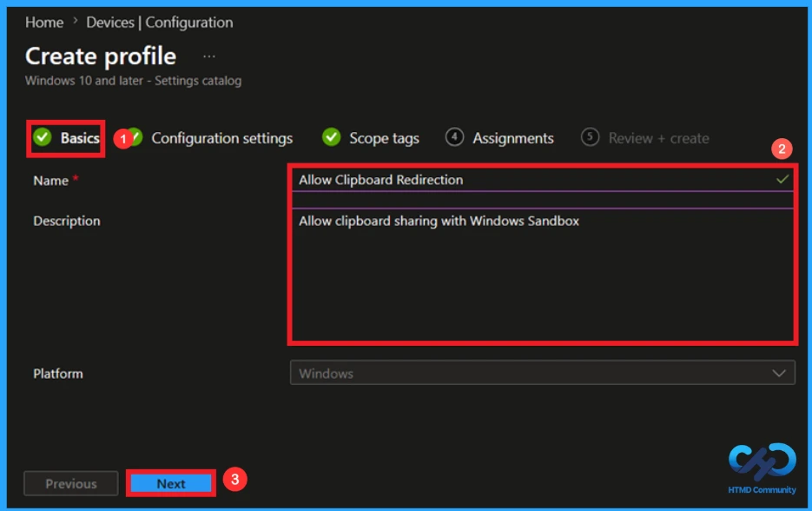Click the Create profile heading
The image size is (812, 511).
coord(101,56)
